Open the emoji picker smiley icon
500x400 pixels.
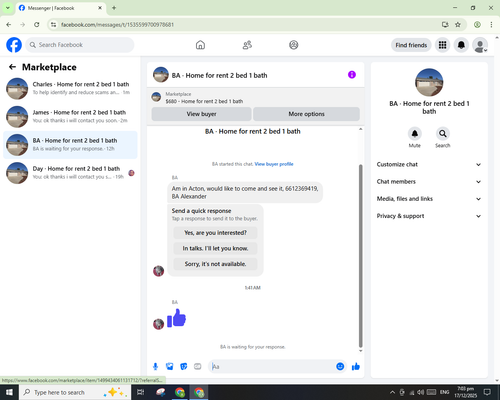click(340, 367)
